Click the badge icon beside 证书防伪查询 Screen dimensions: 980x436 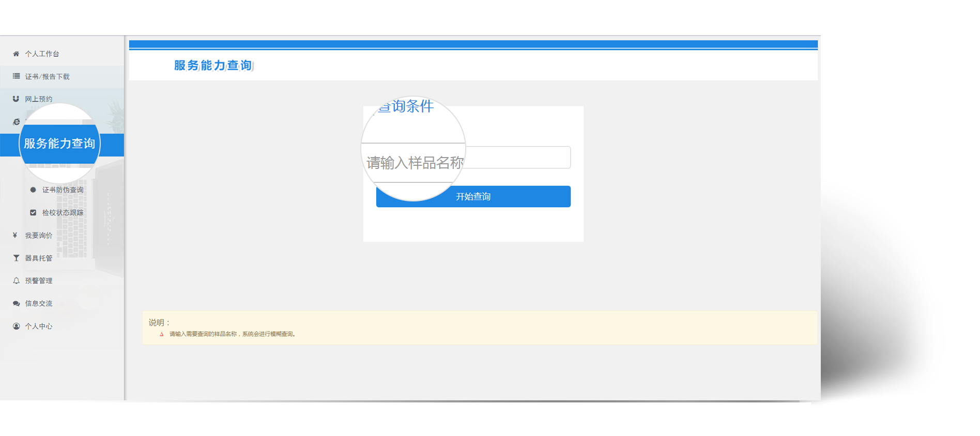tap(33, 190)
